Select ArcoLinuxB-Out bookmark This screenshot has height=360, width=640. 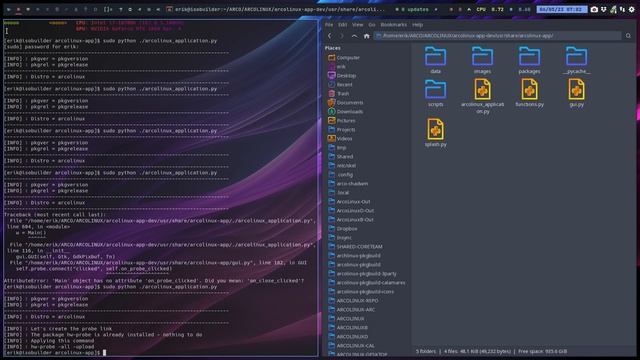[x=351, y=219]
